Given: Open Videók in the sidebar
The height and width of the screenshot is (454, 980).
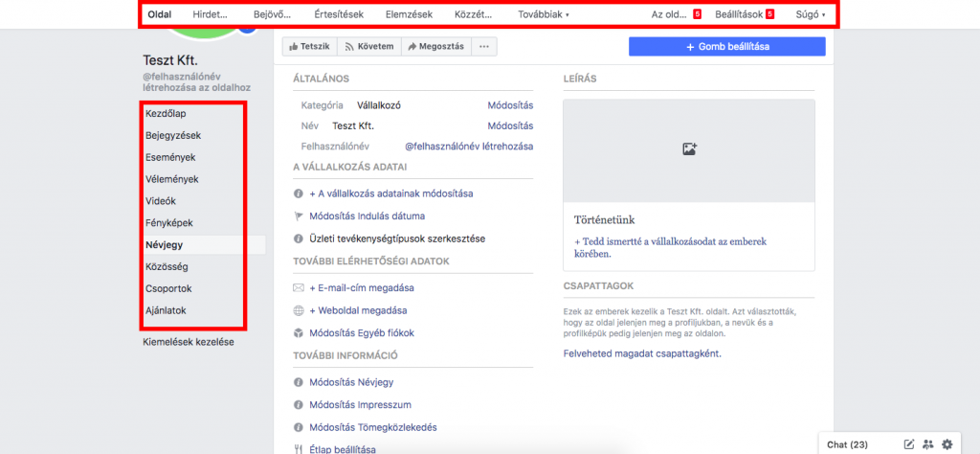Looking at the screenshot, I should coord(161,201).
